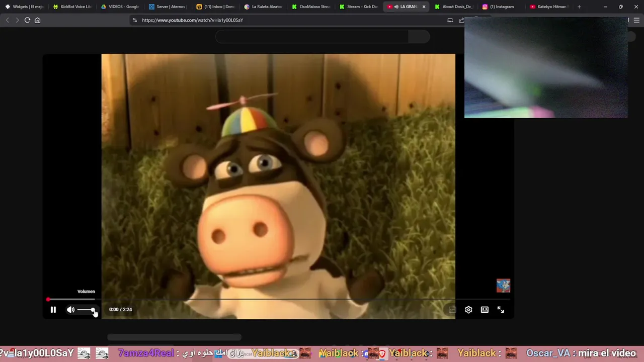Image resolution: width=644 pixels, height=362 pixels.
Task: Switch to the Inbox tab
Action: [x=216, y=7]
